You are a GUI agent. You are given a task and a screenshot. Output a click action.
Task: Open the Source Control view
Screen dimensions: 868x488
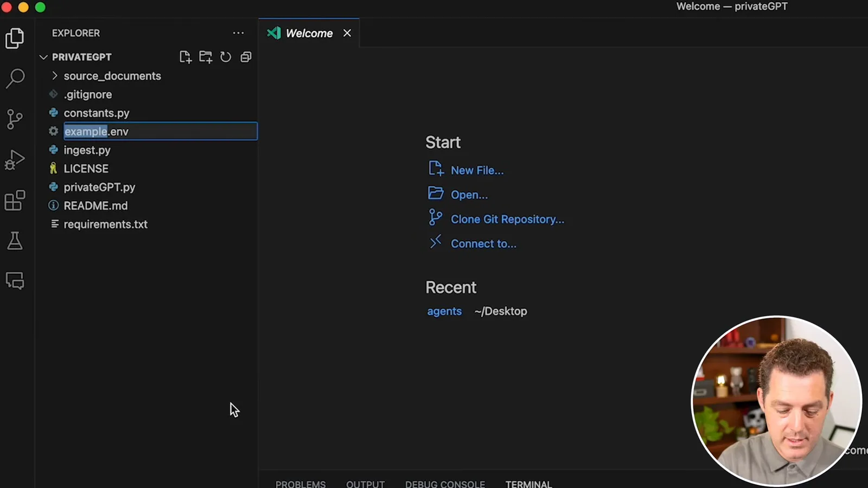[15, 119]
